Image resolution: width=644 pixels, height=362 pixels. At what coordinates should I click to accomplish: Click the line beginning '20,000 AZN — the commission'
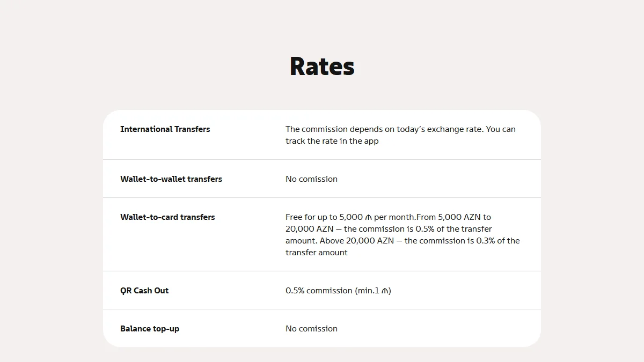click(x=389, y=229)
